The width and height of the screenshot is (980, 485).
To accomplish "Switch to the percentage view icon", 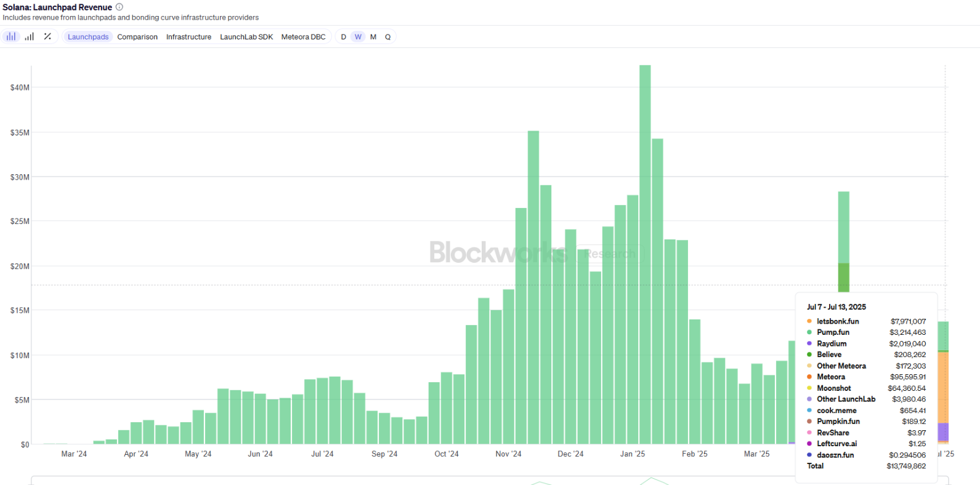I will [47, 36].
